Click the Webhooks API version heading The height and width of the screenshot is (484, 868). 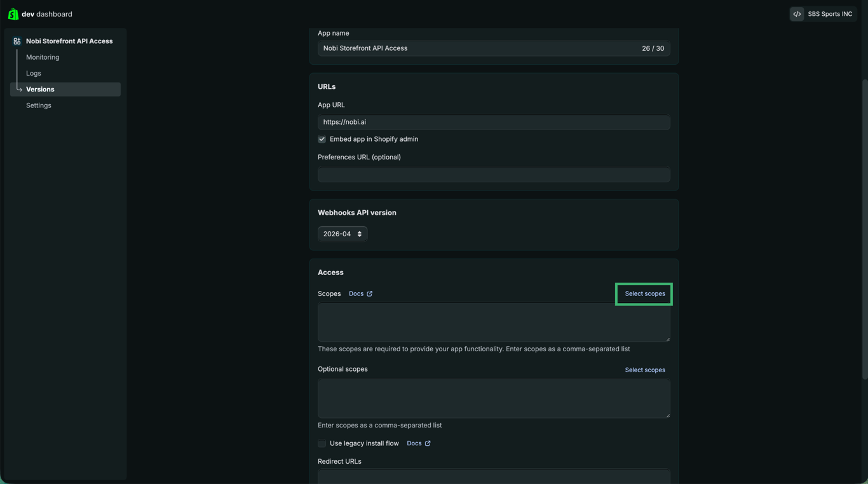[x=357, y=213]
